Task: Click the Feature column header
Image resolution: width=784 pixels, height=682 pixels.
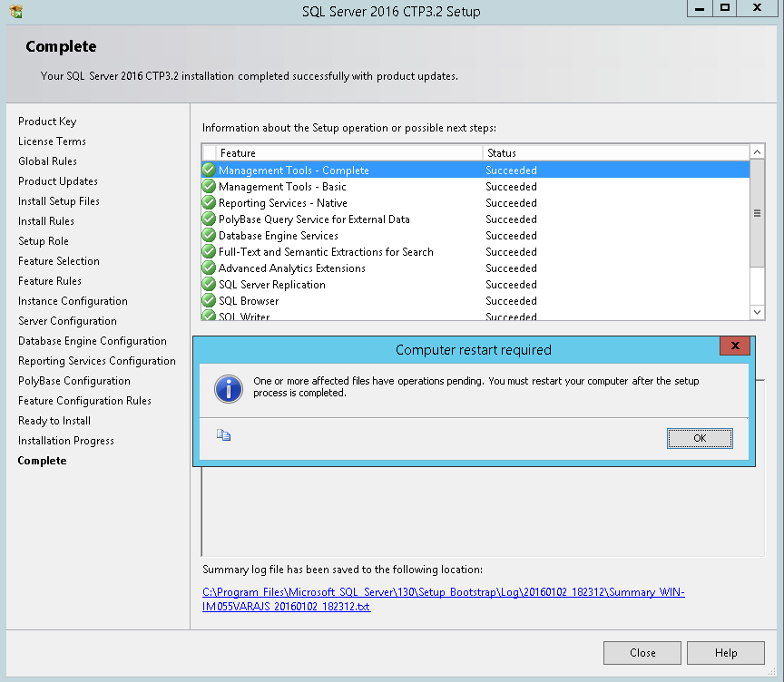Action: 349,153
